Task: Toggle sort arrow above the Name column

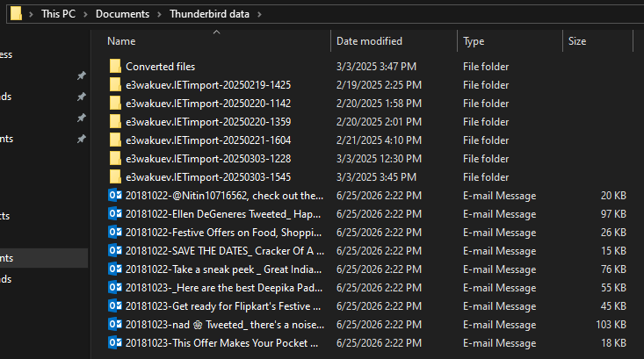Action: pyautogui.click(x=216, y=32)
